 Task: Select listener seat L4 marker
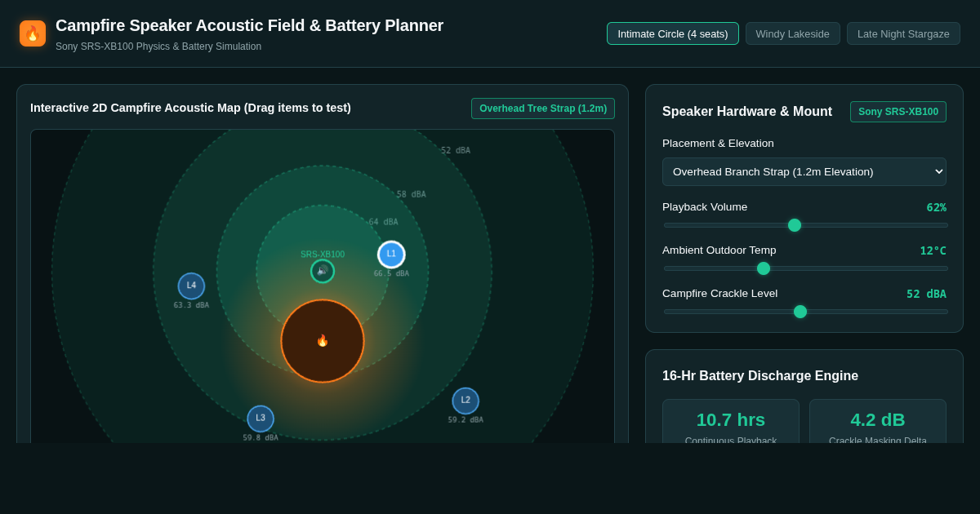tap(191, 286)
